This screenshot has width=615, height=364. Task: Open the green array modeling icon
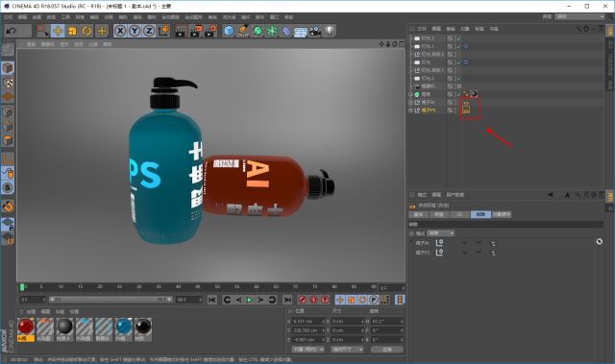pos(272,31)
